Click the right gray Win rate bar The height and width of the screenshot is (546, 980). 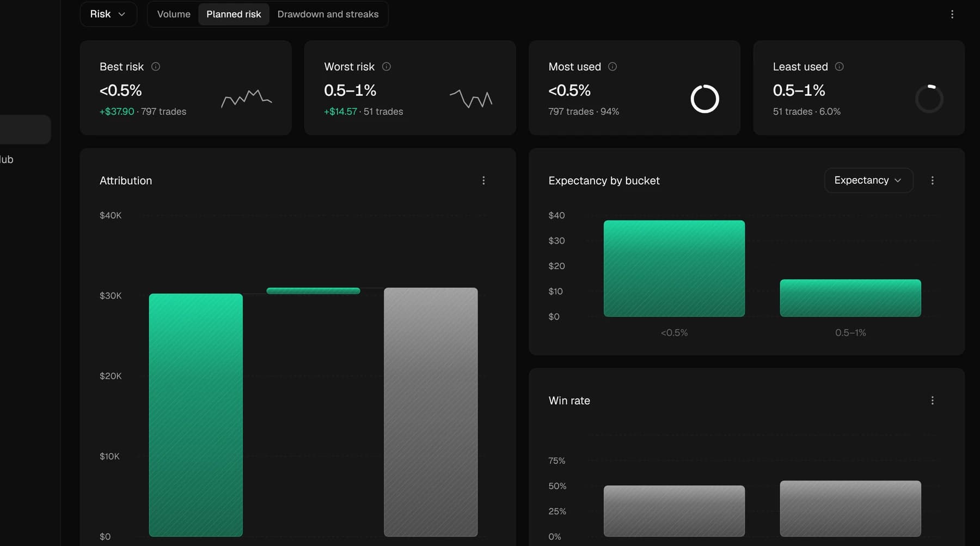tap(850, 508)
